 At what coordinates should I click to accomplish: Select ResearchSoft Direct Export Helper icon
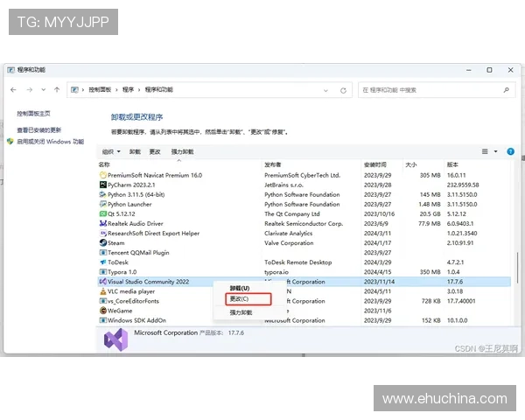[x=103, y=233]
